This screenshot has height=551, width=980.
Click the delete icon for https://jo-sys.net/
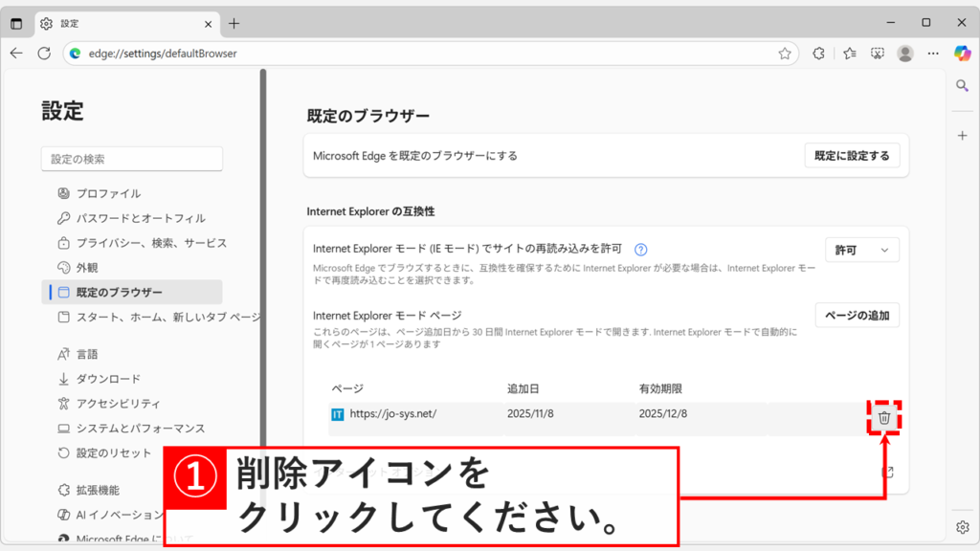[883, 418]
